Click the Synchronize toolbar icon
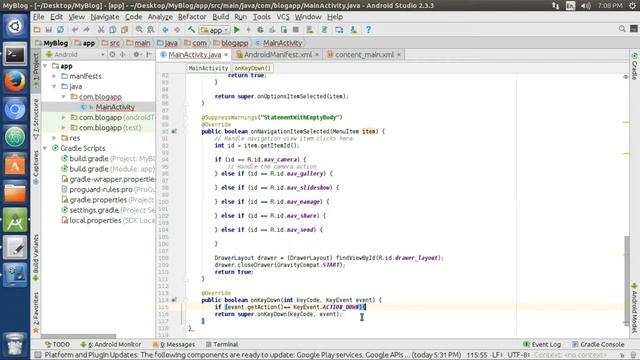Screen dimensions: 640x360 60,30
